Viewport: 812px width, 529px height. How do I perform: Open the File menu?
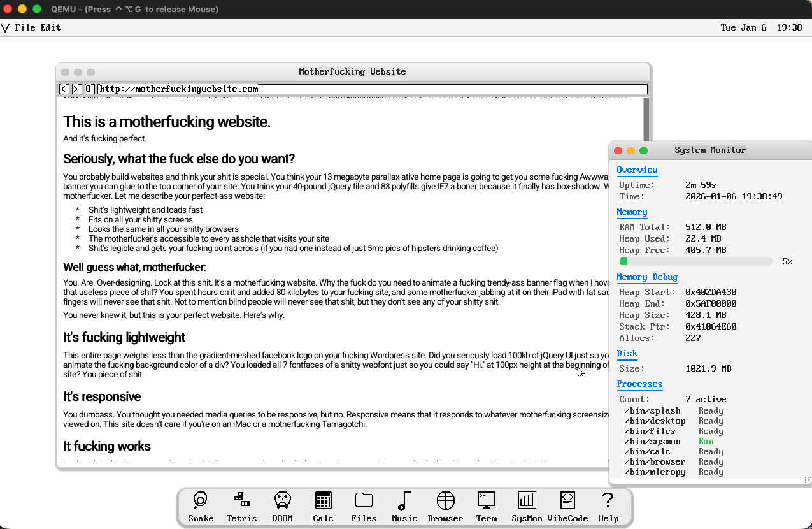(x=25, y=27)
